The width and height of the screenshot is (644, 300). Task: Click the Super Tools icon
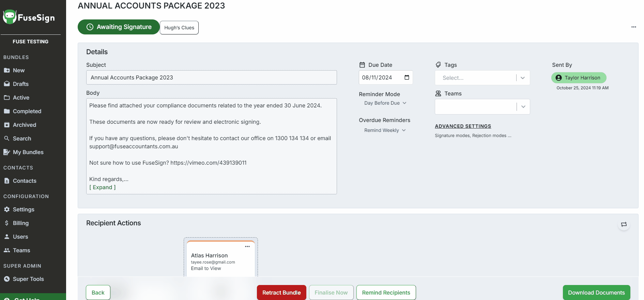pos(7,279)
